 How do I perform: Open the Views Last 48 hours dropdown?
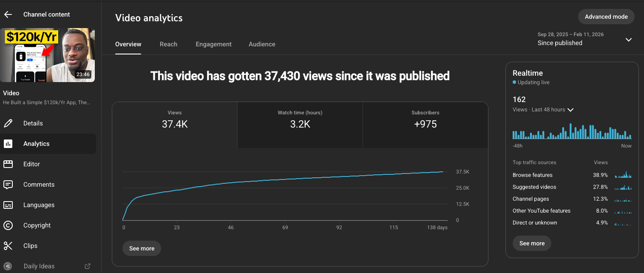point(570,109)
